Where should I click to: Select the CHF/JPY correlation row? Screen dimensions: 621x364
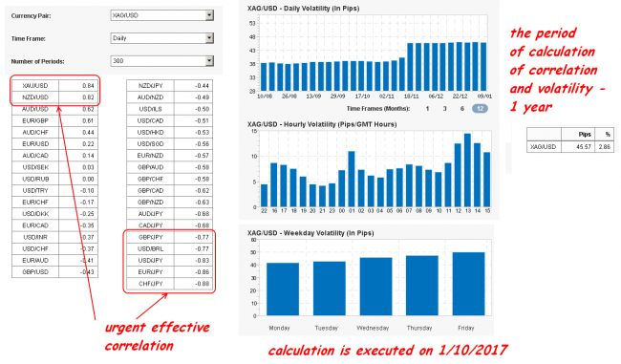tap(169, 284)
